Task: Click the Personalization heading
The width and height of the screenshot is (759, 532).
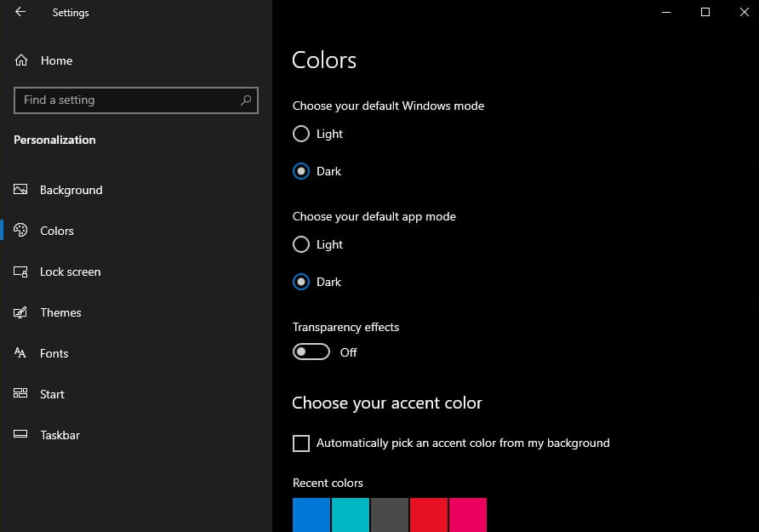Action: (54, 140)
